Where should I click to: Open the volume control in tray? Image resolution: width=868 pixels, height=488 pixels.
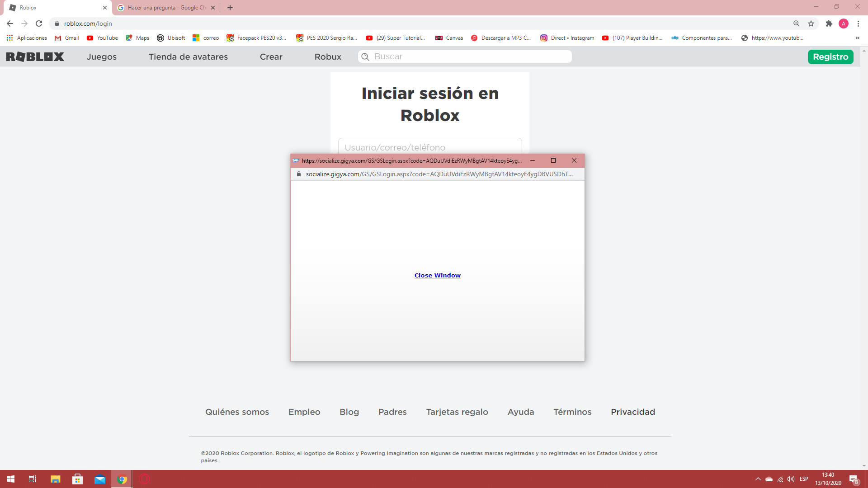click(791, 479)
